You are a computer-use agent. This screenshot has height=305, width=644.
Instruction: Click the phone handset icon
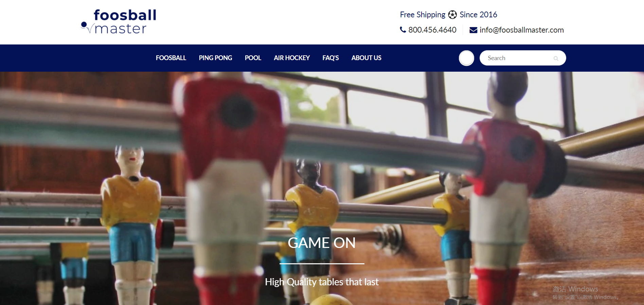tap(403, 30)
